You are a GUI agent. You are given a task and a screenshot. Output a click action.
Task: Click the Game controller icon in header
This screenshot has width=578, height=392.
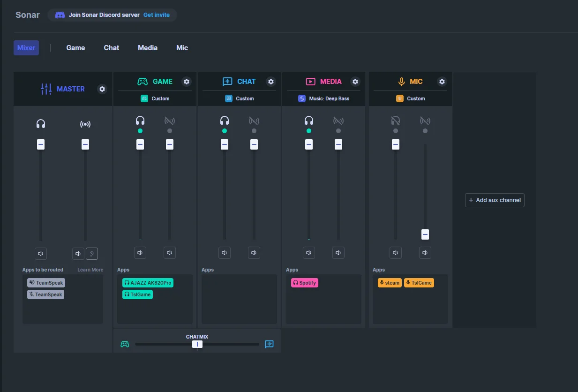143,82
